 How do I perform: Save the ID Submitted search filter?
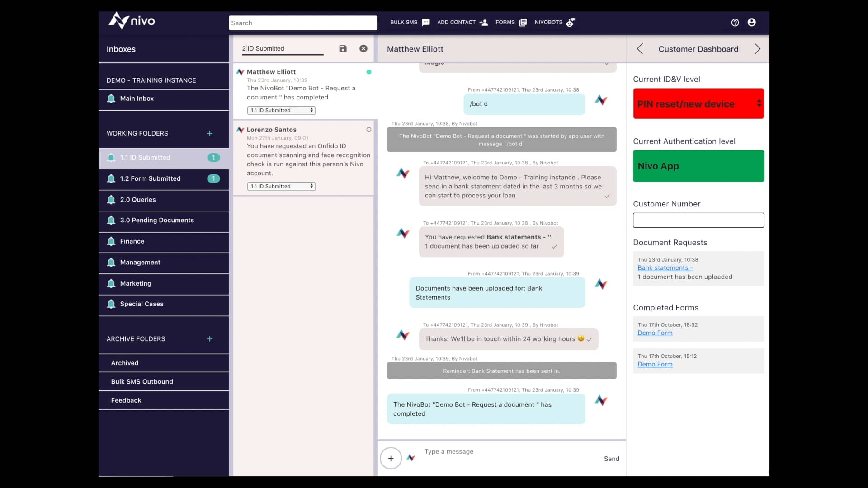click(x=343, y=48)
